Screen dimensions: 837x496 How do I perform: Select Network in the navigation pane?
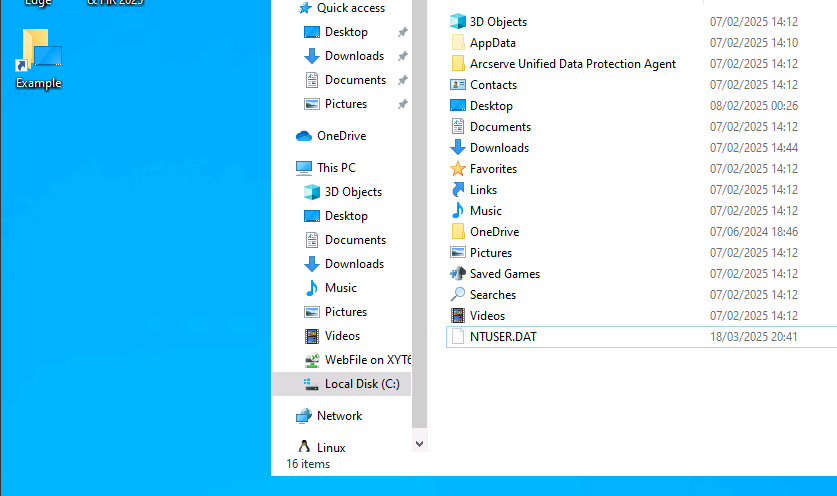[339, 416]
